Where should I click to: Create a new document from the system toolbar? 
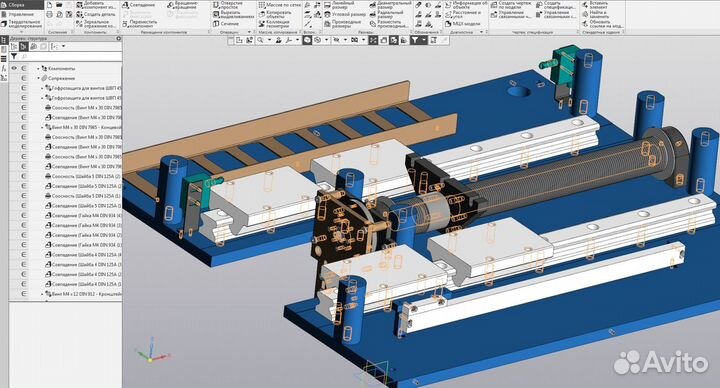(49, 5)
